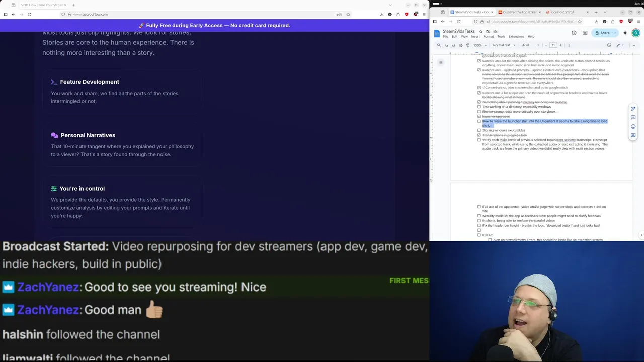Click the font size 11 field

(553, 45)
